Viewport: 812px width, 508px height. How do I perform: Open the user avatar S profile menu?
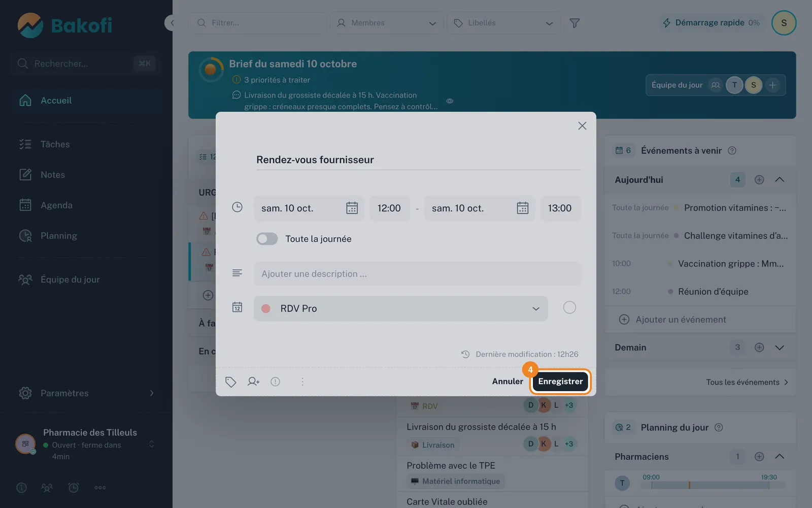[784, 23]
